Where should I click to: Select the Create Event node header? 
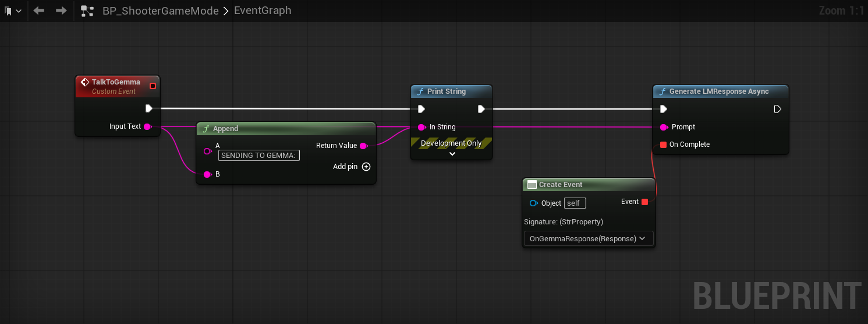(x=561, y=185)
